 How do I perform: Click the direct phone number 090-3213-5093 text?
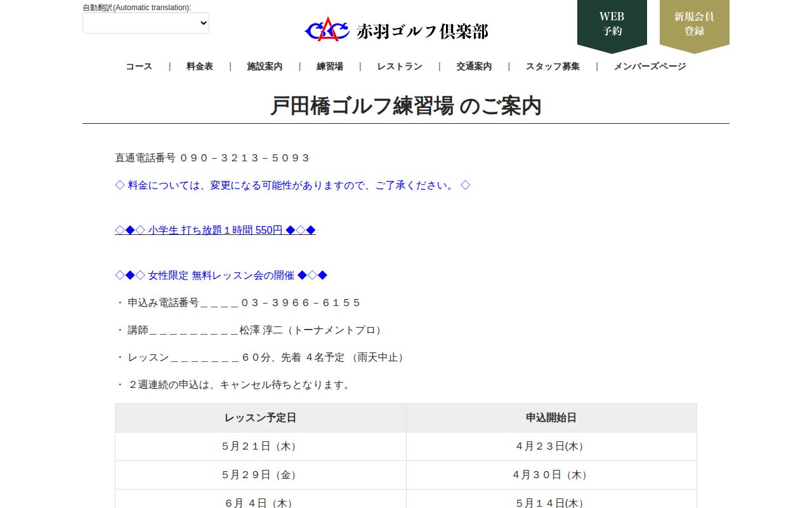click(x=213, y=157)
